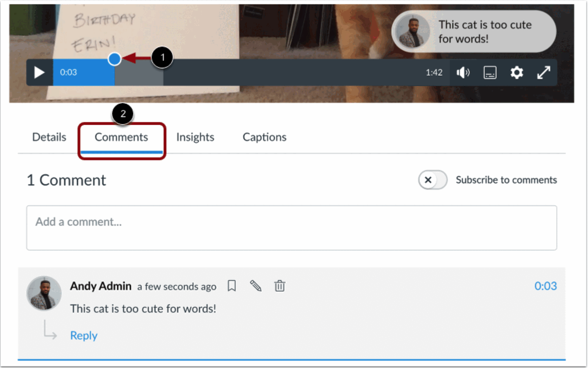588x368 pixels.
Task: Click the Subscribe to comments label
Action: coord(506,180)
